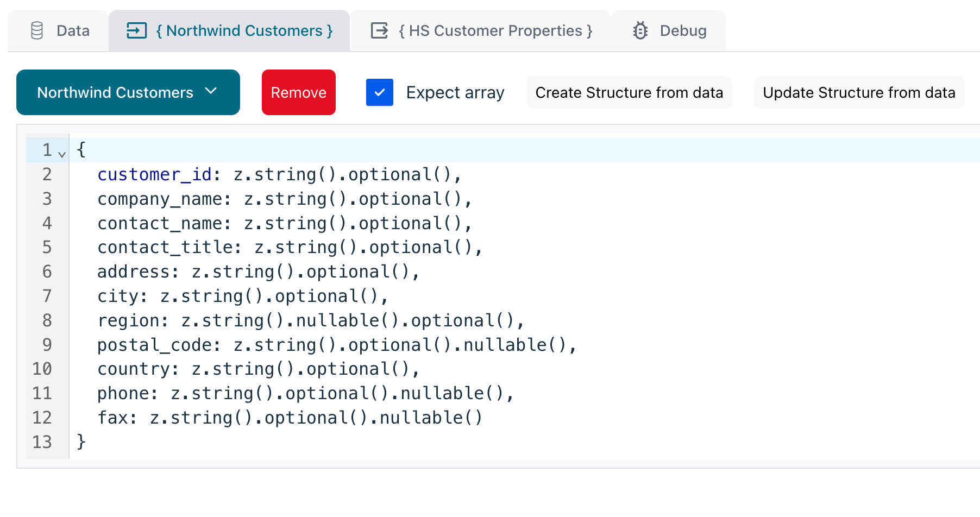Click the phone line in editor
The width and height of the screenshot is (980, 517).
click(x=306, y=393)
